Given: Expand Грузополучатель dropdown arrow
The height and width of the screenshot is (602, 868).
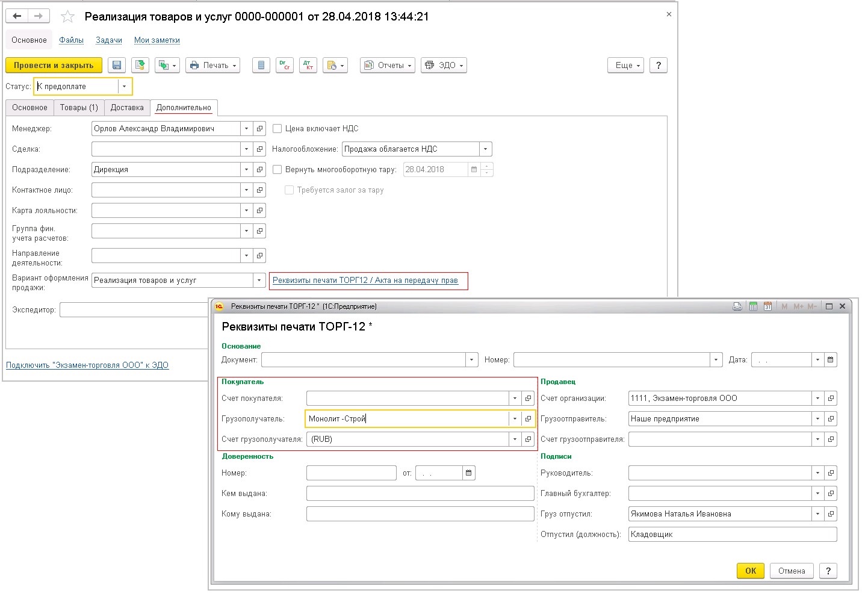Looking at the screenshot, I should pyautogui.click(x=515, y=418).
